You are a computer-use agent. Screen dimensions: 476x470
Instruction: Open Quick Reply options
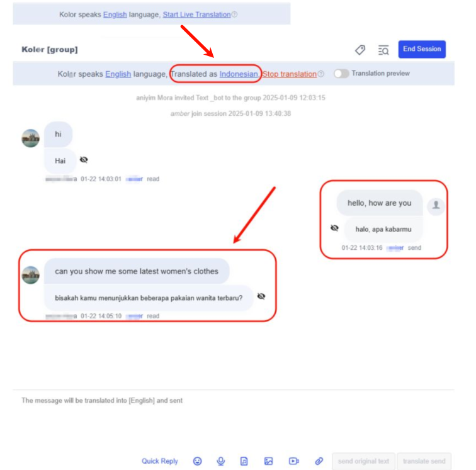(x=160, y=461)
